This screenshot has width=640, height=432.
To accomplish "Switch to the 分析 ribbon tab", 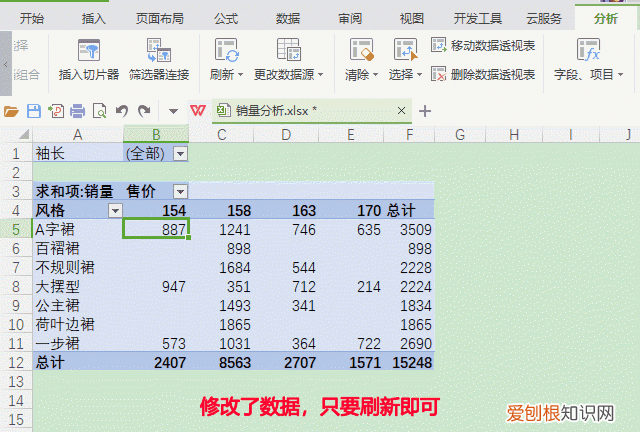I will coord(606,18).
